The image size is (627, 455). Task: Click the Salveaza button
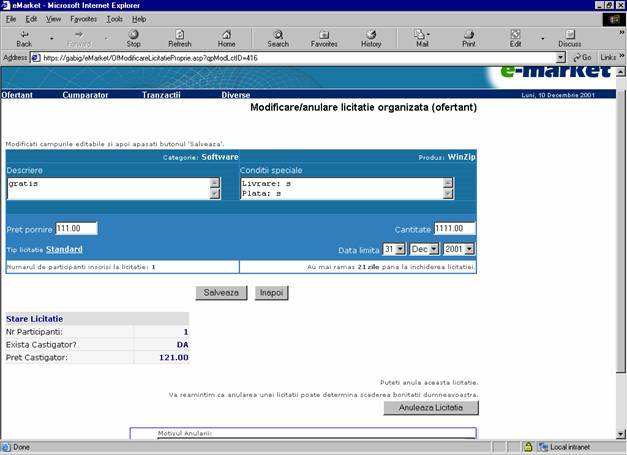(221, 292)
